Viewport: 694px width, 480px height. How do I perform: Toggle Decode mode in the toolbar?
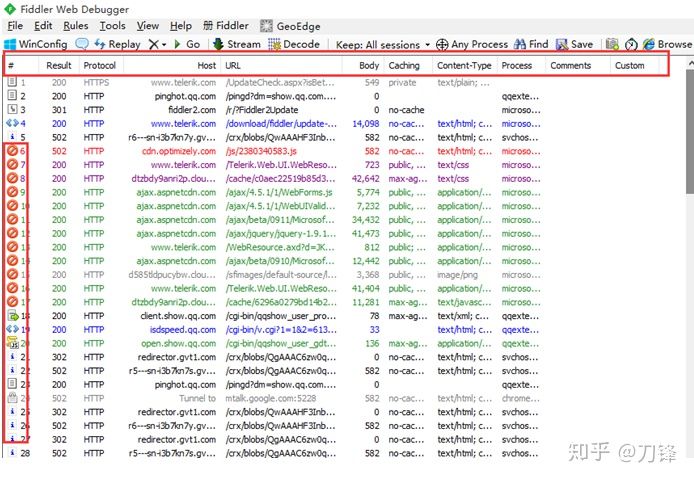click(294, 44)
